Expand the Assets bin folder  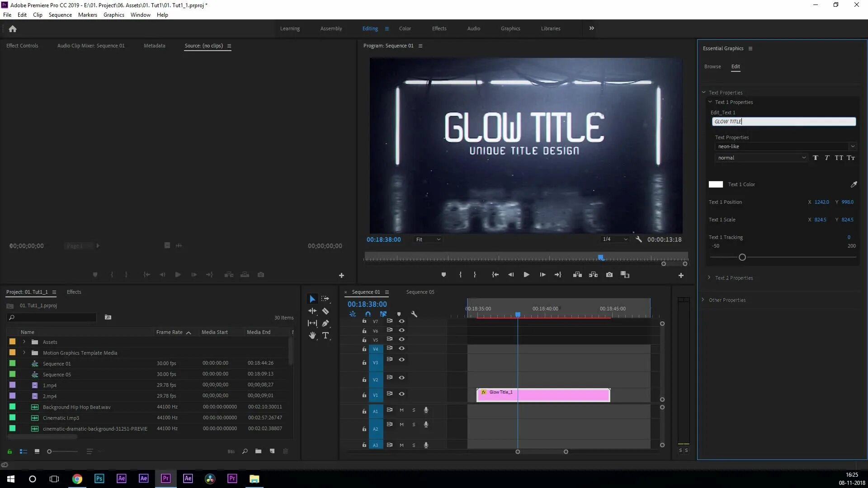point(24,342)
